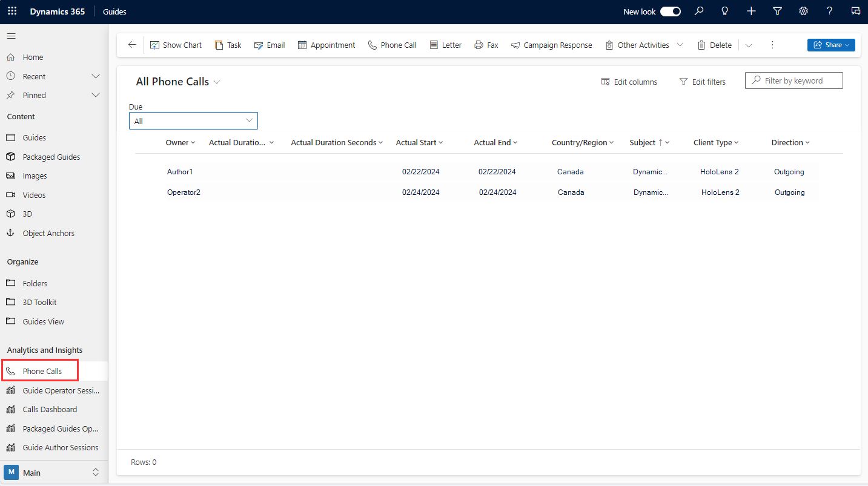Collapse the navigation pane hamburger icon

pos(11,36)
